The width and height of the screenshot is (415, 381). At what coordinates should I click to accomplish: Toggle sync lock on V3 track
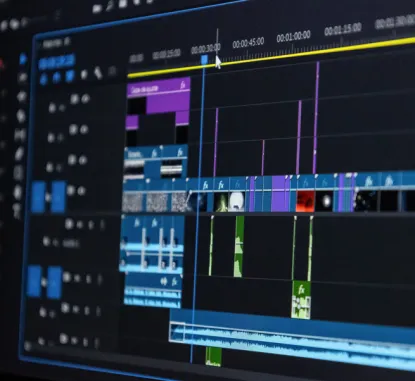pyautogui.click(x=73, y=130)
